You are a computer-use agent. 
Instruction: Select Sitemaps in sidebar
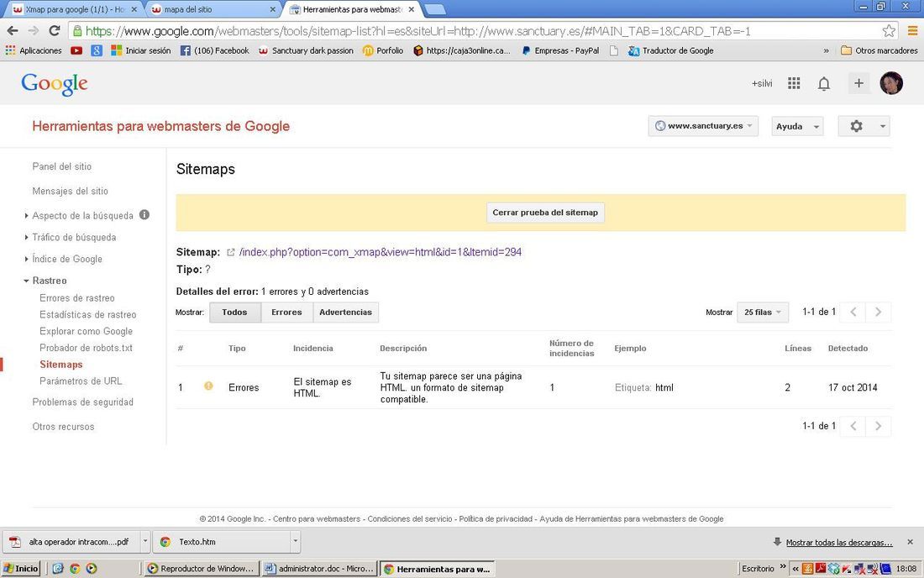[61, 364]
